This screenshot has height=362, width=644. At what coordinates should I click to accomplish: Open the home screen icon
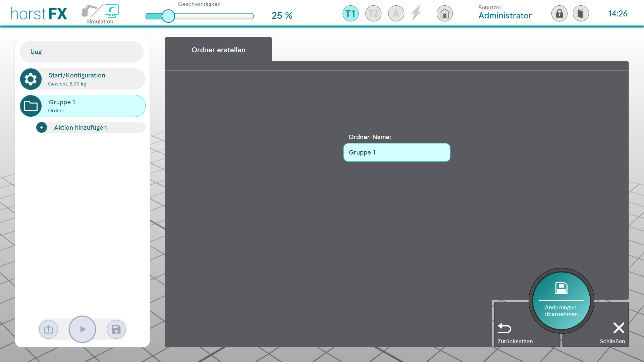444,14
